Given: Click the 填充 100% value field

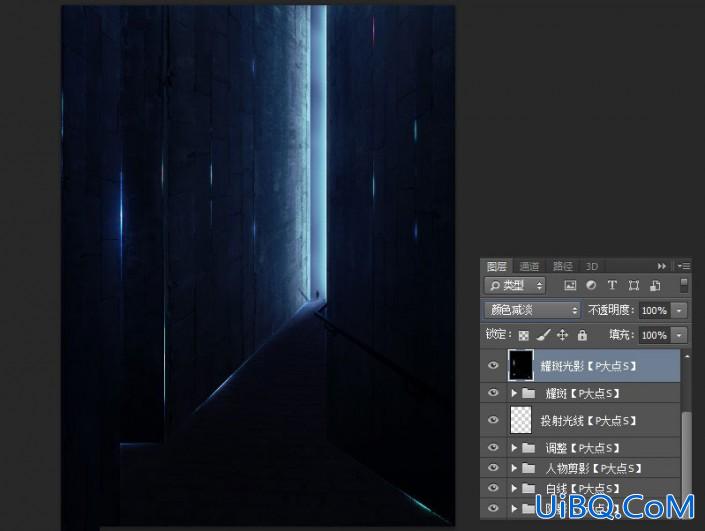Looking at the screenshot, I should point(655,335).
